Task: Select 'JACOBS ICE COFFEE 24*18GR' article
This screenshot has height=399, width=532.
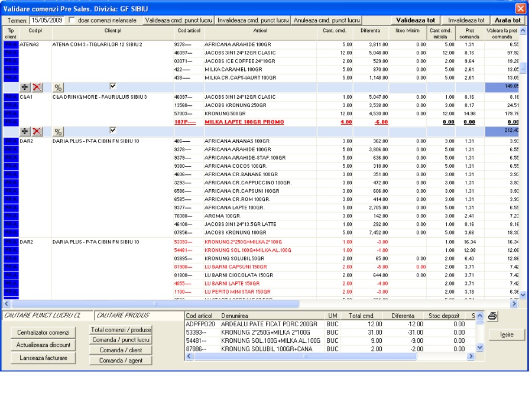Action: (x=240, y=61)
